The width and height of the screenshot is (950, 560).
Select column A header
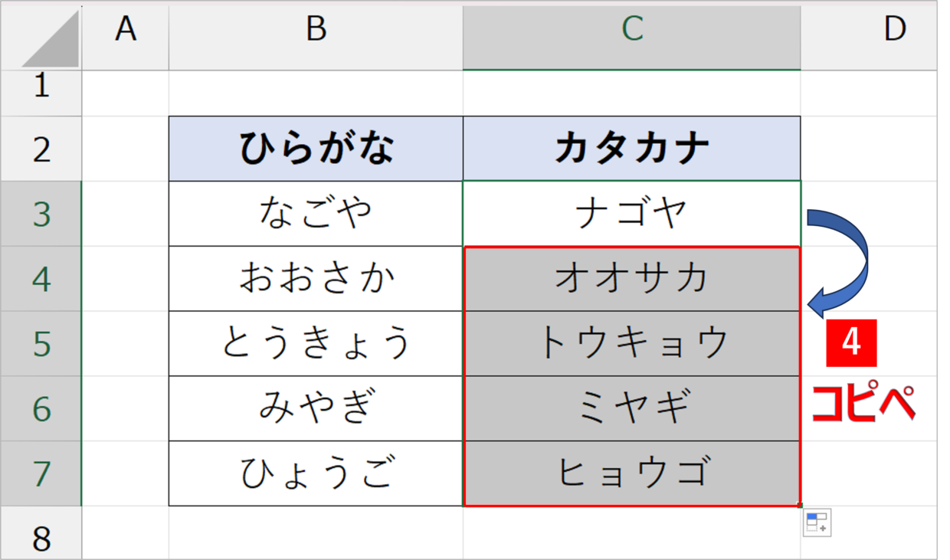126,38
